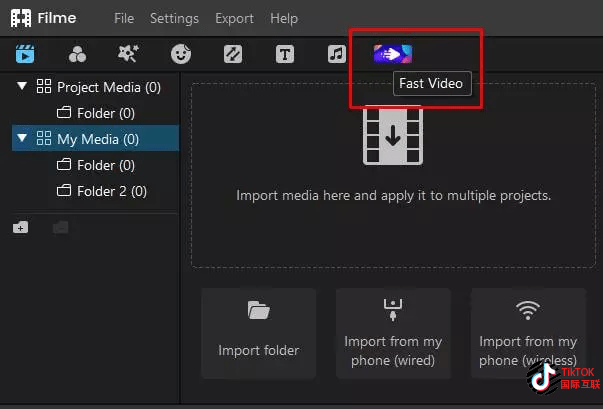Open the diagonal arrows tab in toolbar
Screen dimensions: 603x409
click(x=233, y=54)
